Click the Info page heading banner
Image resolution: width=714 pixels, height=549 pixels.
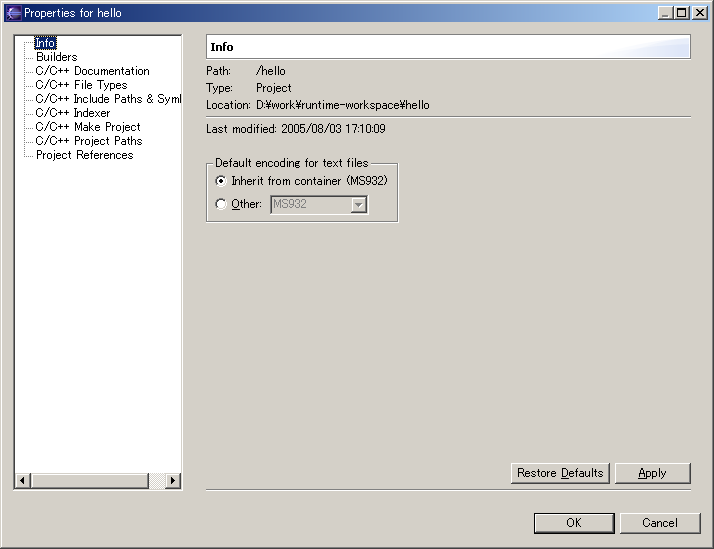(449, 47)
